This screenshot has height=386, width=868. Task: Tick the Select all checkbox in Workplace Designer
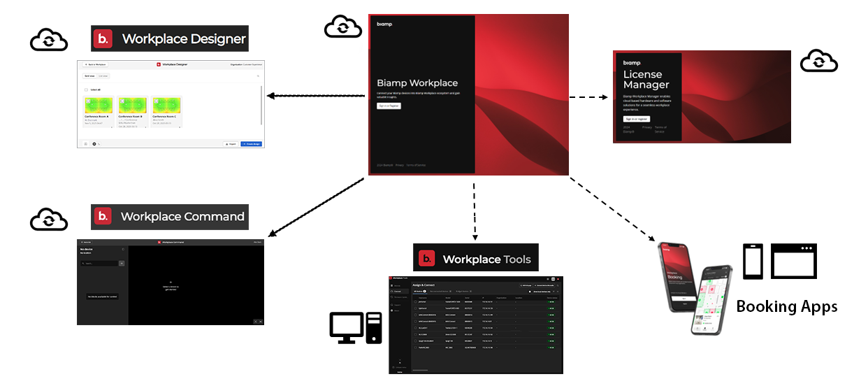86,90
